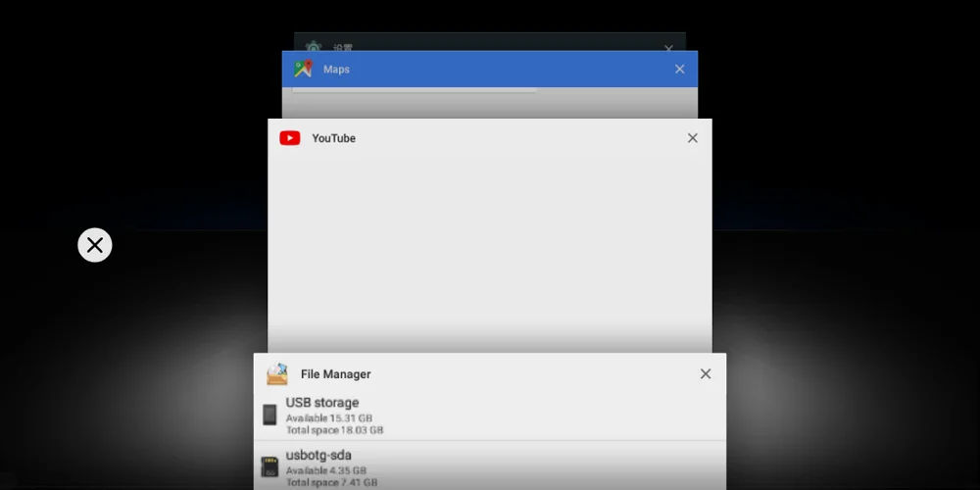Tap the clear-all recent apps round X button
This screenshot has height=490, width=980.
click(95, 245)
